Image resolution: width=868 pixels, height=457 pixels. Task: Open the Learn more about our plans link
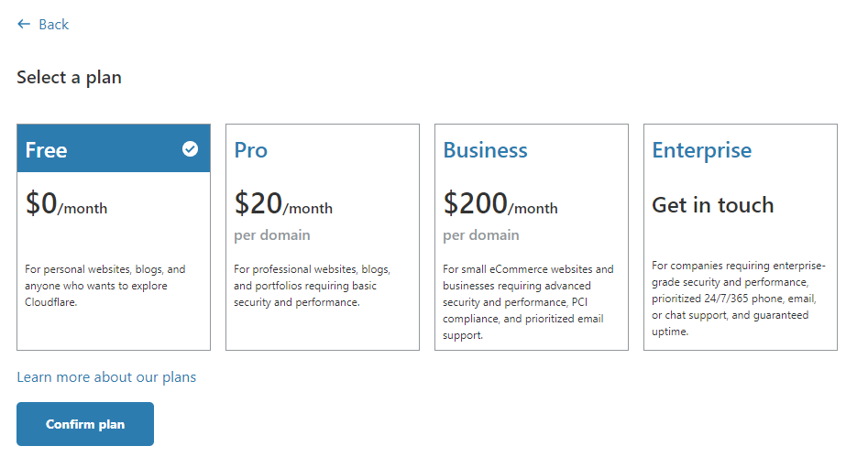(x=106, y=377)
